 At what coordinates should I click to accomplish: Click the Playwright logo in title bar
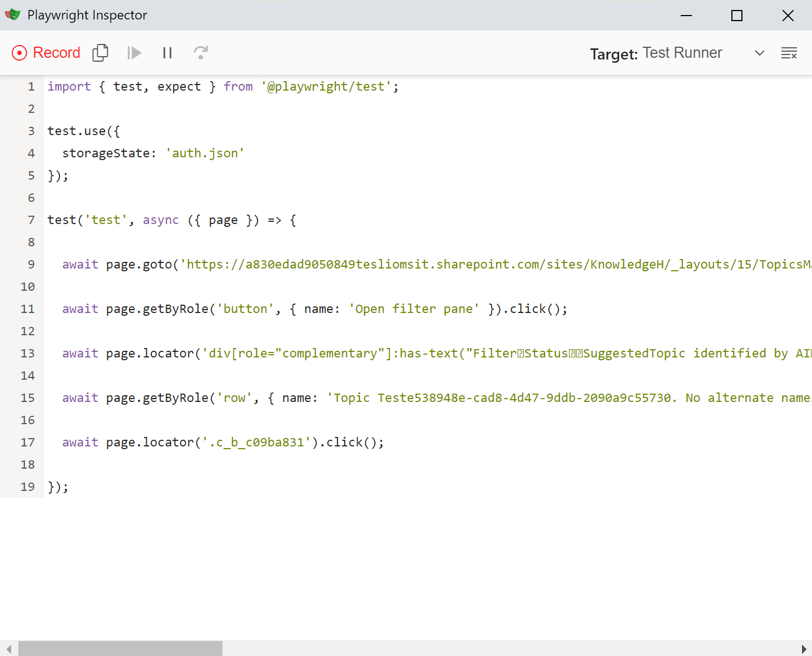coord(12,14)
